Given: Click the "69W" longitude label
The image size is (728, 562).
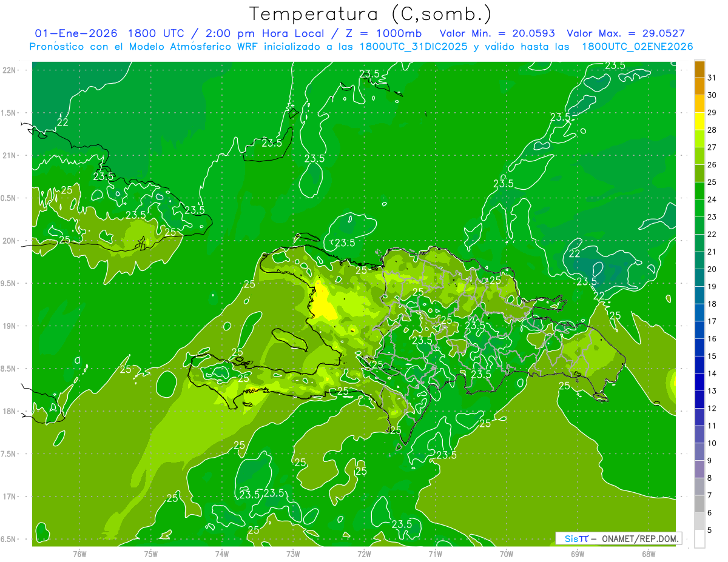Looking at the screenshot, I should tap(577, 554).
